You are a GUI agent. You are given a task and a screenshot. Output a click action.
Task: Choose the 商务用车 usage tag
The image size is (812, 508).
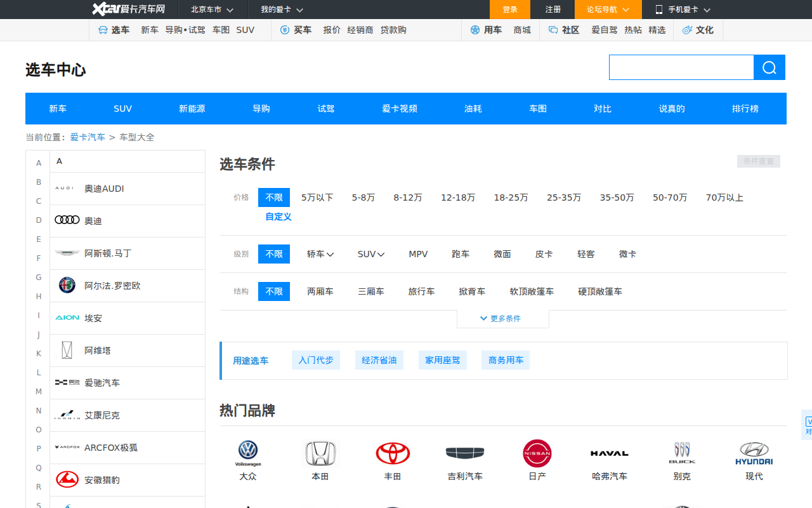pyautogui.click(x=506, y=360)
